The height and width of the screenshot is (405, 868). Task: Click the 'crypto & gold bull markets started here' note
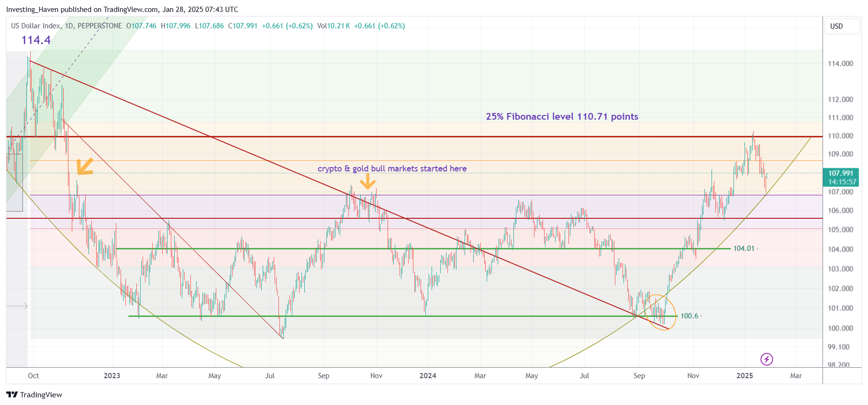tap(392, 169)
